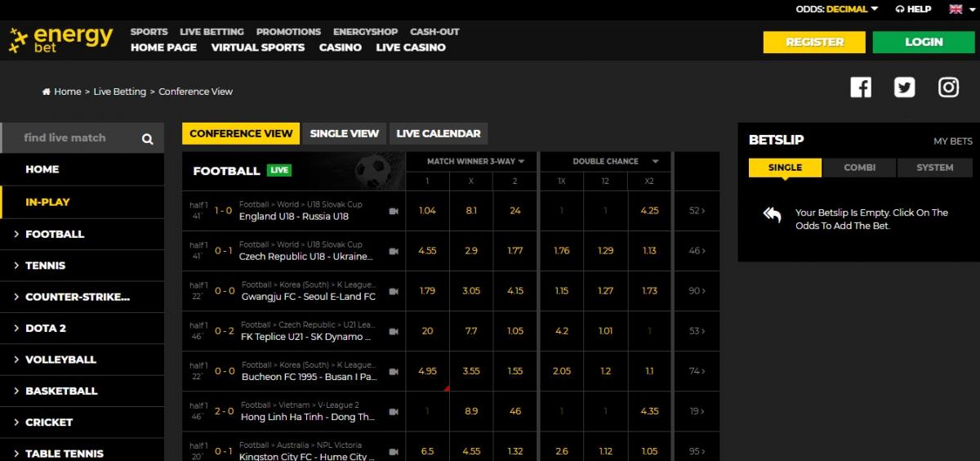Open England U18 - Russia U18 match
This screenshot has width=980, height=461.
(x=294, y=217)
